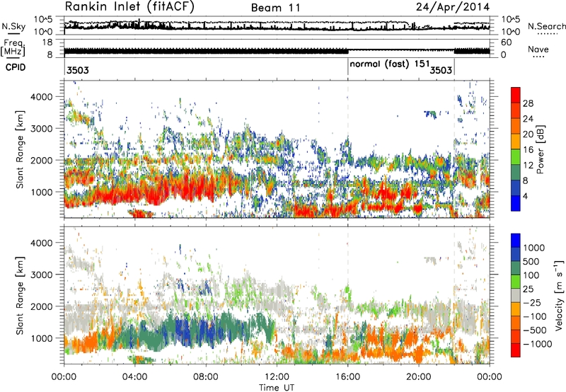Click the 'N.Sky' axis label
Screen dimensions: 566x392
(13, 26)
